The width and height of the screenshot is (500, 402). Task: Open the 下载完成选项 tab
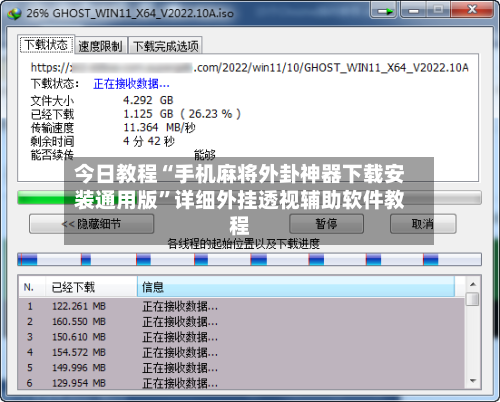166,46
